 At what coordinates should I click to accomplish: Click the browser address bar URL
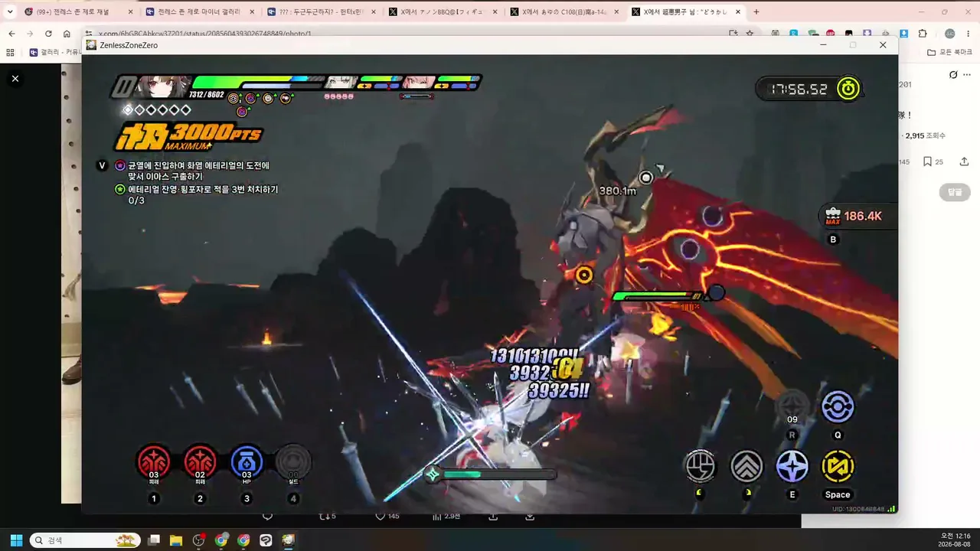205,34
